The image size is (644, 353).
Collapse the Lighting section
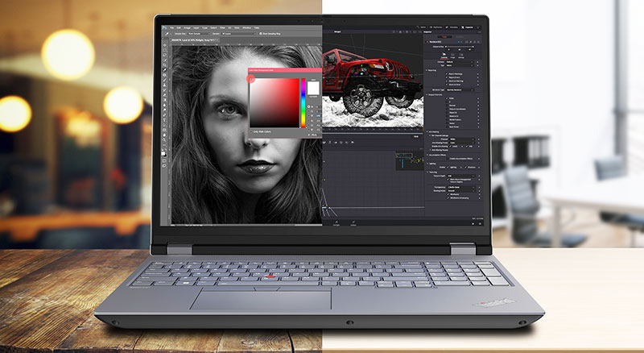[427, 164]
